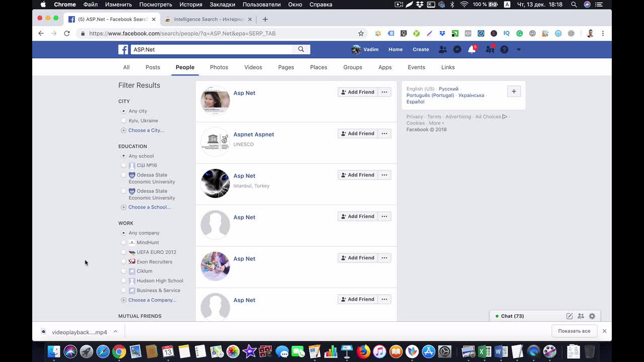The height and width of the screenshot is (362, 644).
Task: Open the Aspnet Aspnet profile link
Action: [254, 135]
